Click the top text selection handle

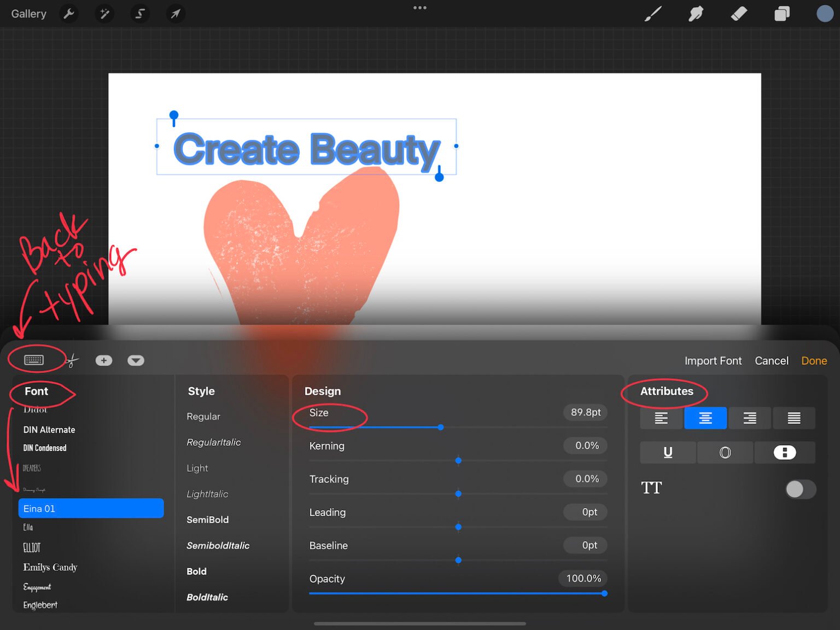coord(174,116)
